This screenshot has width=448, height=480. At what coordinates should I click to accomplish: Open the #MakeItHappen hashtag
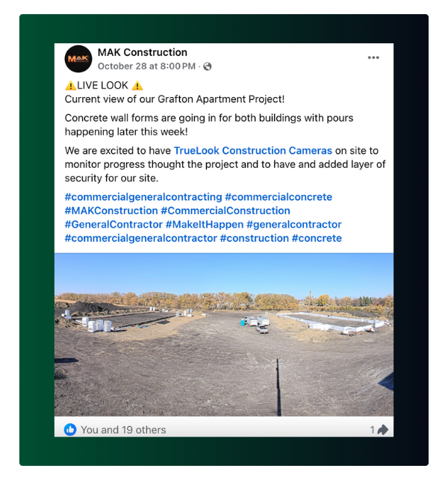[205, 225]
